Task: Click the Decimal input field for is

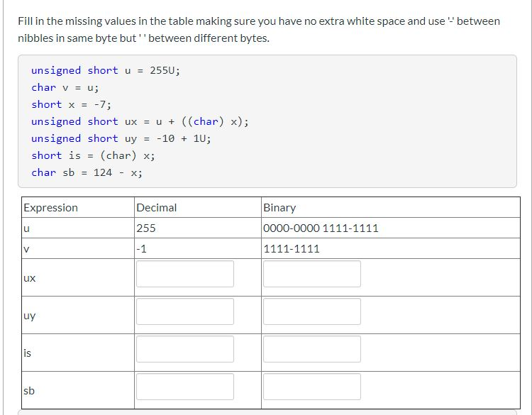Action: tap(185, 349)
